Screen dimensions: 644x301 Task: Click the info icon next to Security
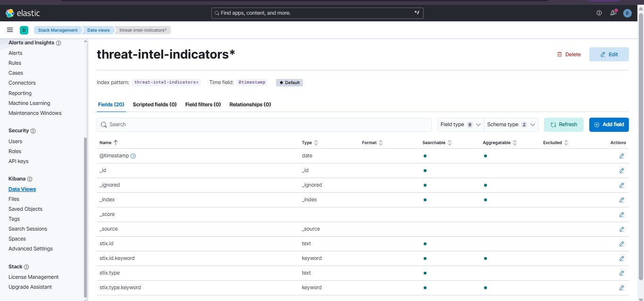pyautogui.click(x=33, y=131)
